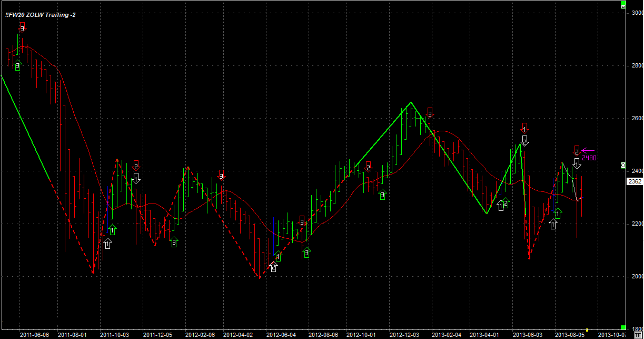Click the green up arrow below chart title

tap(17, 65)
